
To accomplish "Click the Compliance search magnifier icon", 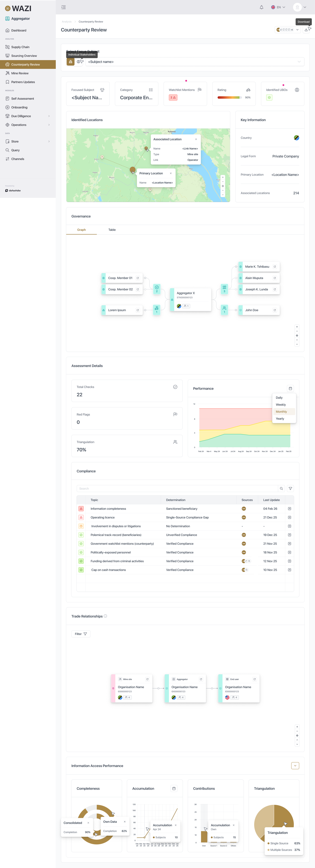I will click(281, 489).
